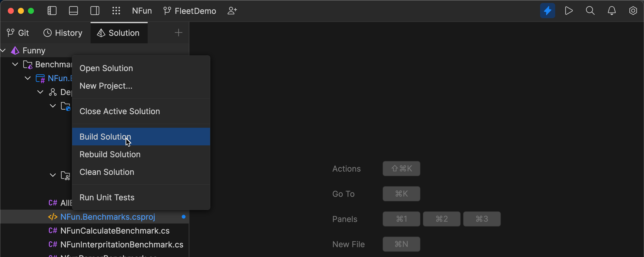644x257 pixels.
Task: Click the Go To ⌘K shortcut button
Action: click(401, 194)
